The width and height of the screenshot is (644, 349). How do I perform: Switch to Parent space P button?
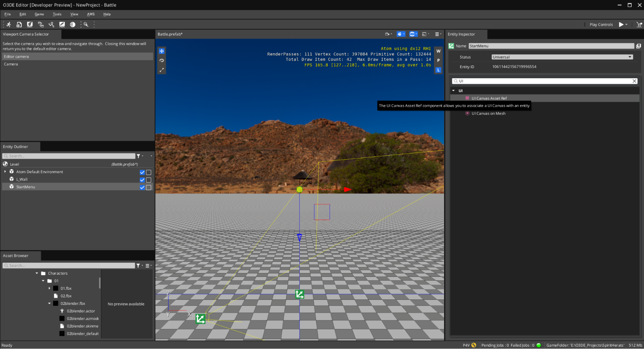(438, 61)
